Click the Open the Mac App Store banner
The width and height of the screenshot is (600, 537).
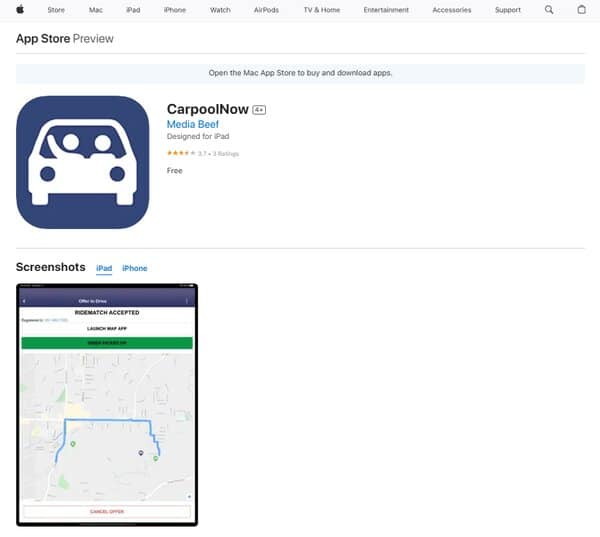[x=300, y=73]
